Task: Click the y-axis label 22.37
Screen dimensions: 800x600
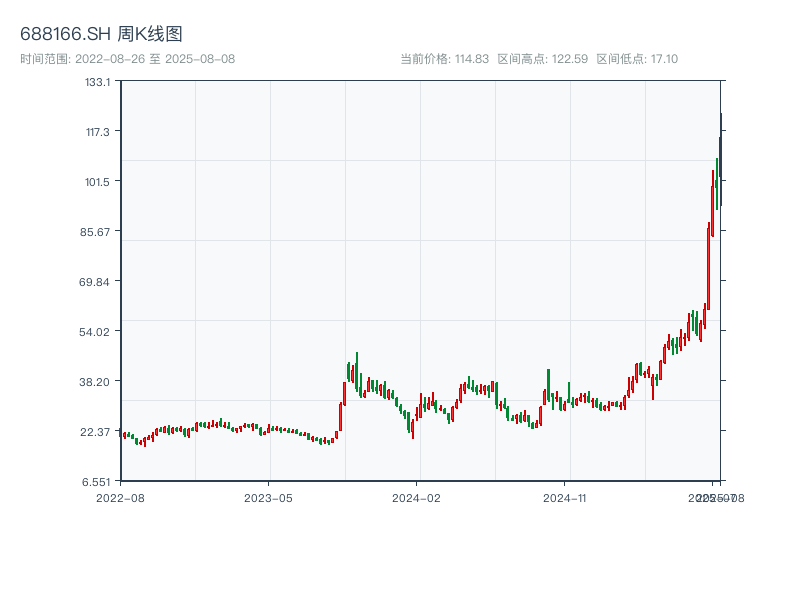Action: 95,432
